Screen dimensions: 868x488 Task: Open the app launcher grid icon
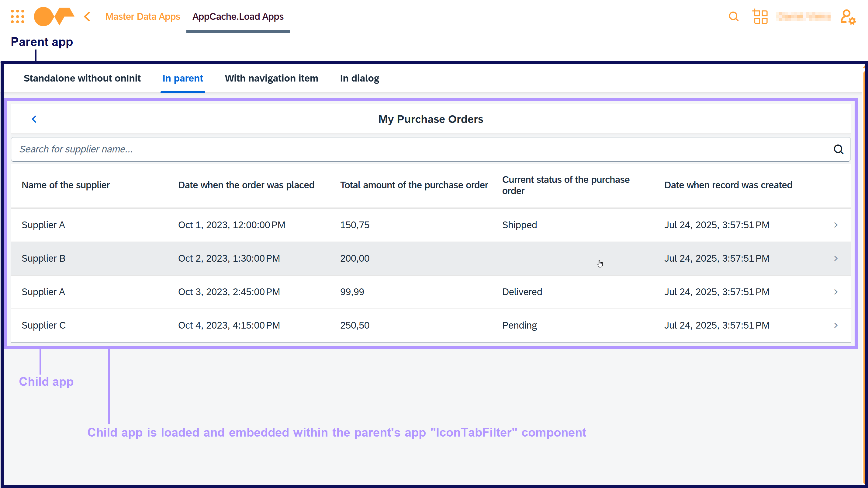coord(18,16)
